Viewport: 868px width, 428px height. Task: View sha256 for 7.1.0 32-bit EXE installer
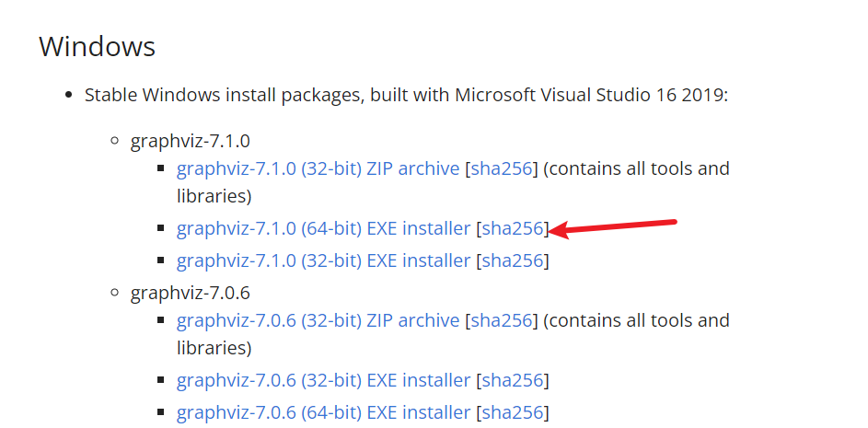513,260
